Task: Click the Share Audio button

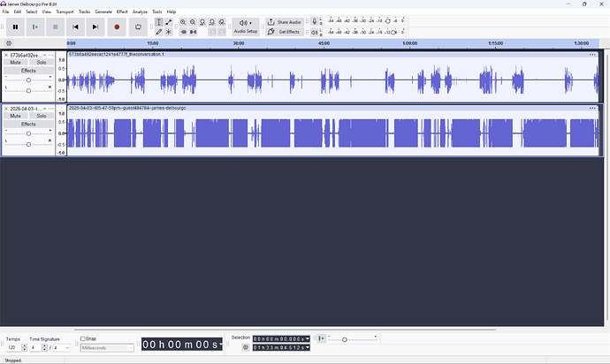Action: coord(284,22)
